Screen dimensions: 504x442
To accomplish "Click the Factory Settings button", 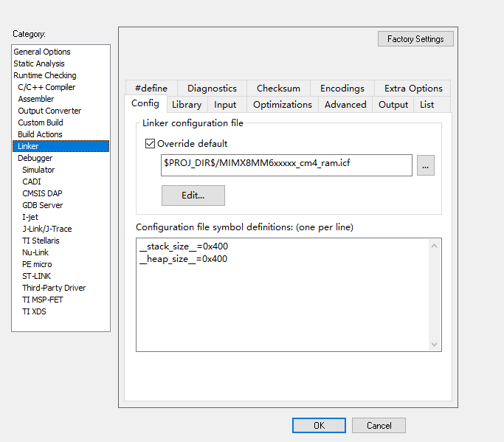I will tap(415, 39).
